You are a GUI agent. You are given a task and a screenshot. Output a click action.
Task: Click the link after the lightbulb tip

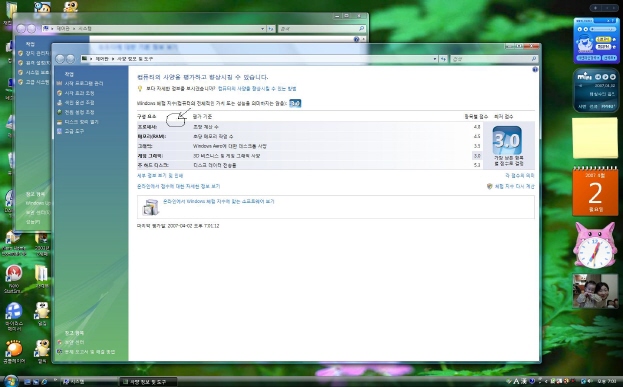click(x=257, y=89)
